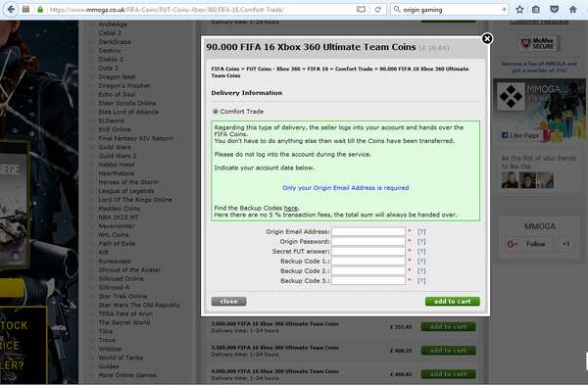Submit search with the arrow in search box
Image resolution: width=588 pixels, height=385 pixels.
504,10
